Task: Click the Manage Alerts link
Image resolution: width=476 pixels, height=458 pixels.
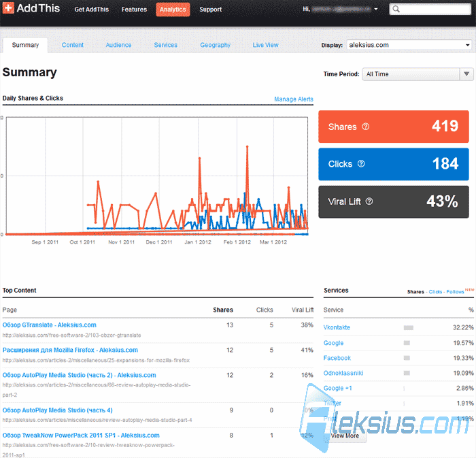Action: tap(294, 99)
